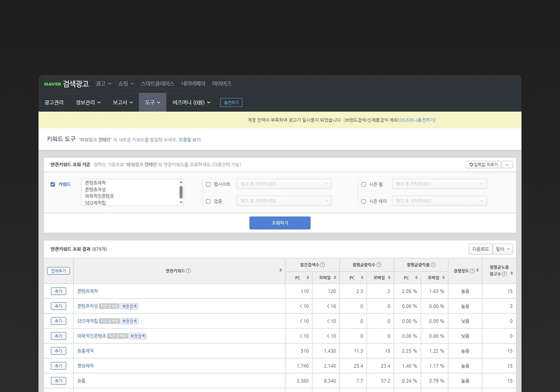The width and height of the screenshot is (560, 392).
Task: Open the 필터 dropdown
Action: pos(503,249)
